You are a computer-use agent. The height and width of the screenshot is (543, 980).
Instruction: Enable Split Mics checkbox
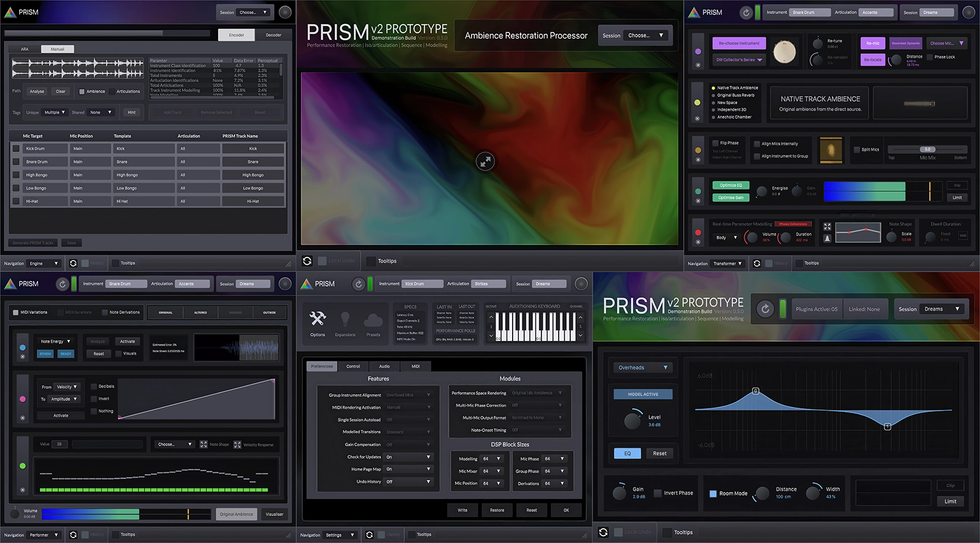856,150
